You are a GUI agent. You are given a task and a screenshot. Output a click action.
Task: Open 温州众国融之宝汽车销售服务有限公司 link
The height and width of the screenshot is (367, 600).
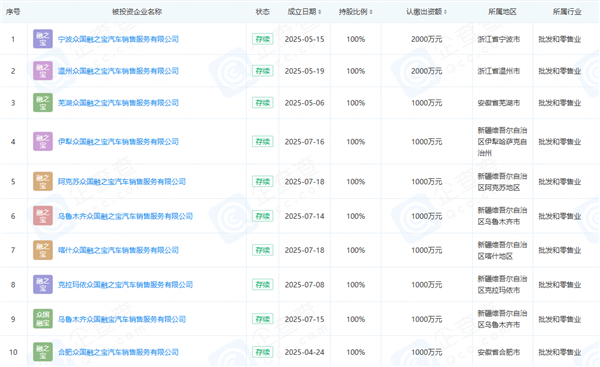[118, 71]
